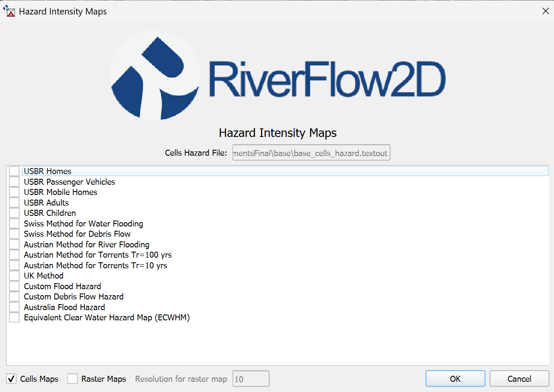This screenshot has width=554, height=392.
Task: Toggle Swiss Method for Debris Flow
Action: (x=15, y=234)
